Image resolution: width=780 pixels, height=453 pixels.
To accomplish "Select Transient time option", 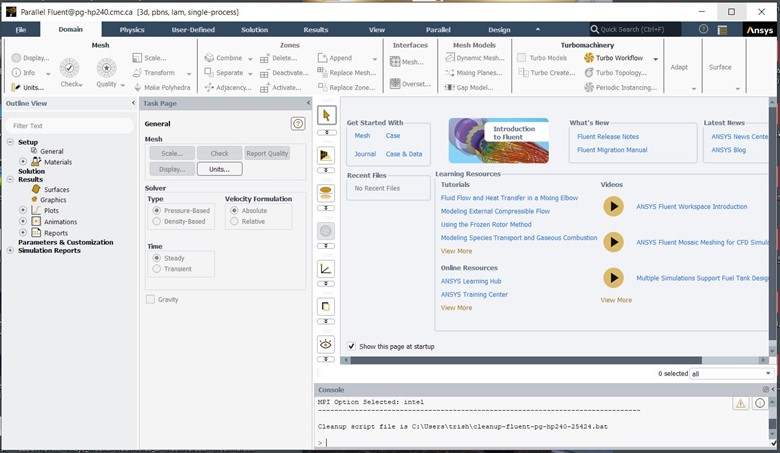I will (x=157, y=269).
